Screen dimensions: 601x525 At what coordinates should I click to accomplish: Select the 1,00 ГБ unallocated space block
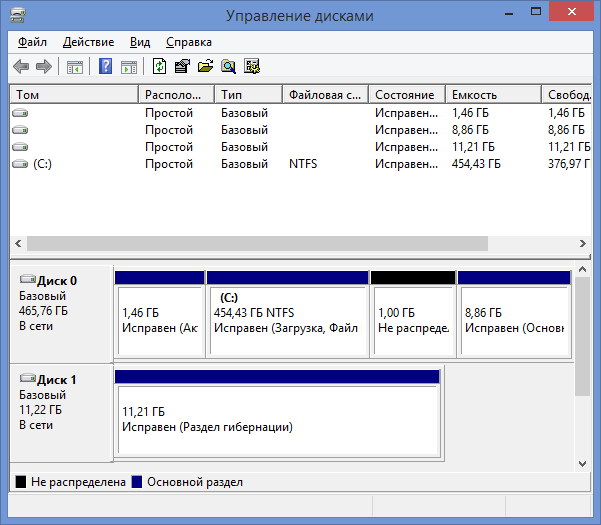point(413,314)
